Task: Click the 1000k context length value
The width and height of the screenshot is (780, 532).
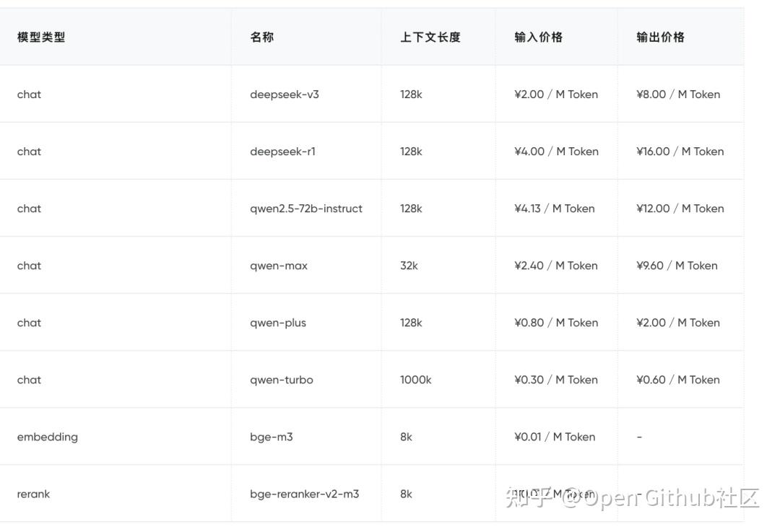Action: pyautogui.click(x=416, y=380)
